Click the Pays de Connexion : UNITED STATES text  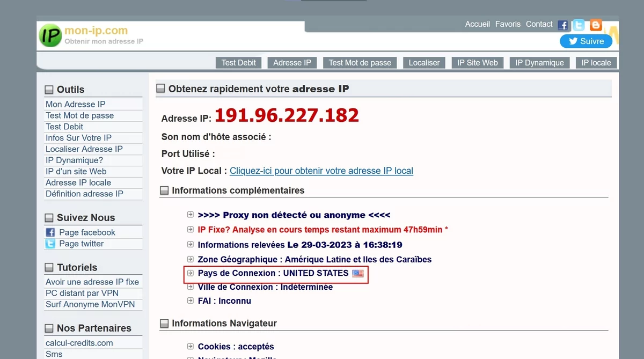(x=273, y=273)
